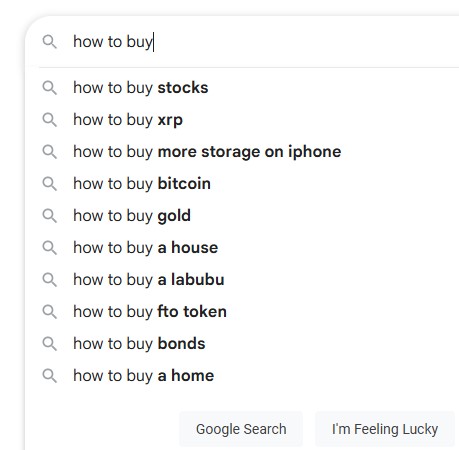Click search icon next to bitcoin suggestion
The width and height of the screenshot is (459, 450).
[50, 184]
